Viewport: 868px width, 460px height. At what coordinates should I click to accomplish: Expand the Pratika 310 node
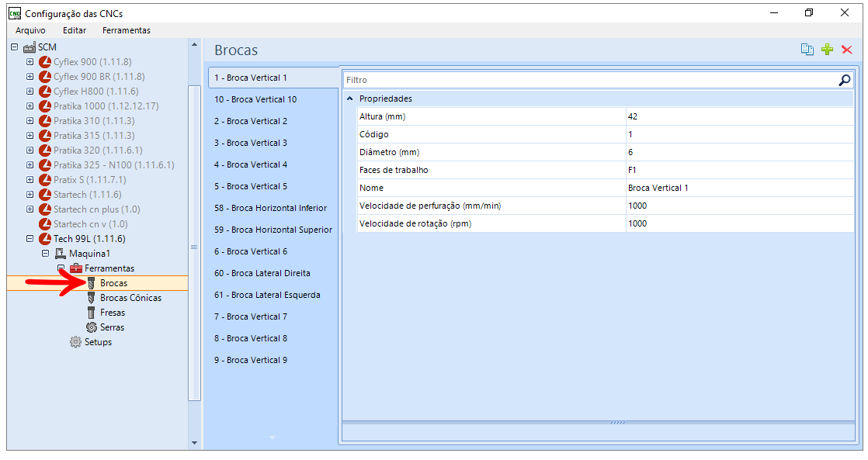[30, 121]
